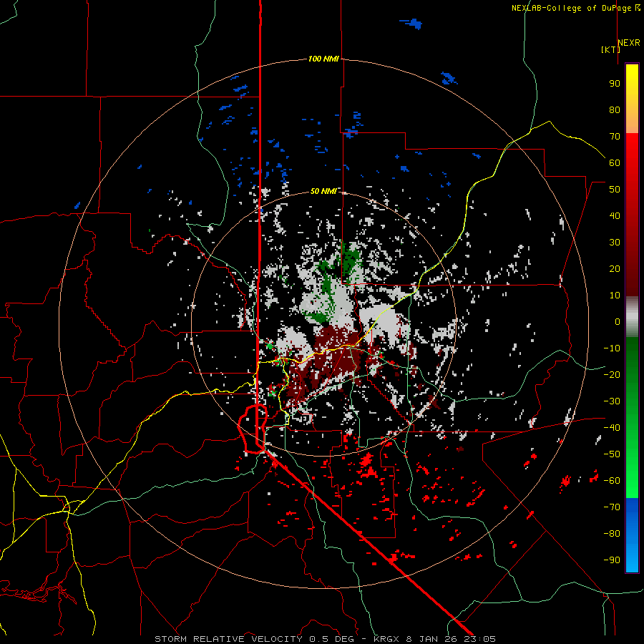Click the 70 value on the velocity scale
644x644 pixels.
coord(615,137)
